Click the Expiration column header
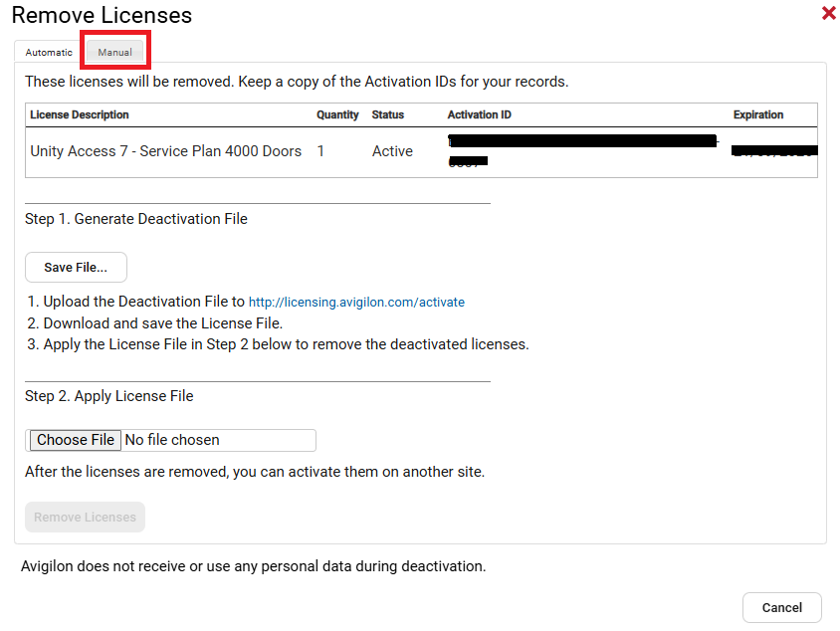840x631 pixels. click(758, 114)
